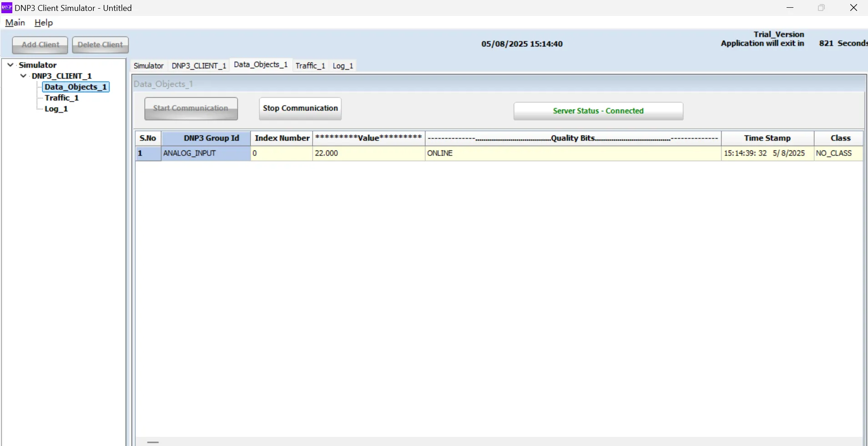Click the value cell 22.000

click(x=368, y=153)
